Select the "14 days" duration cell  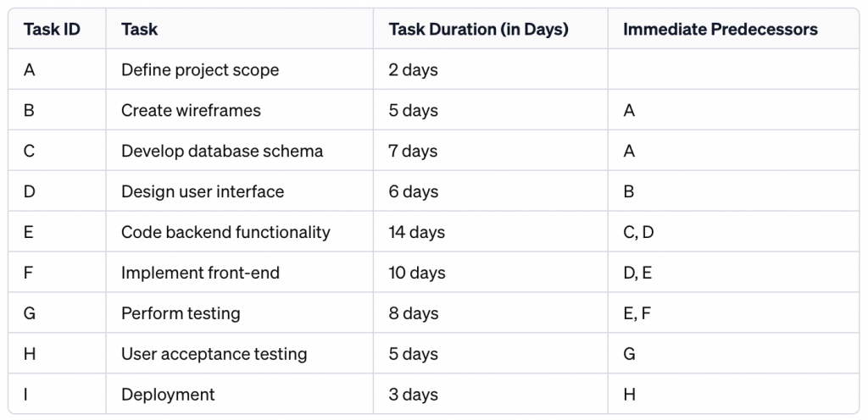(x=416, y=232)
